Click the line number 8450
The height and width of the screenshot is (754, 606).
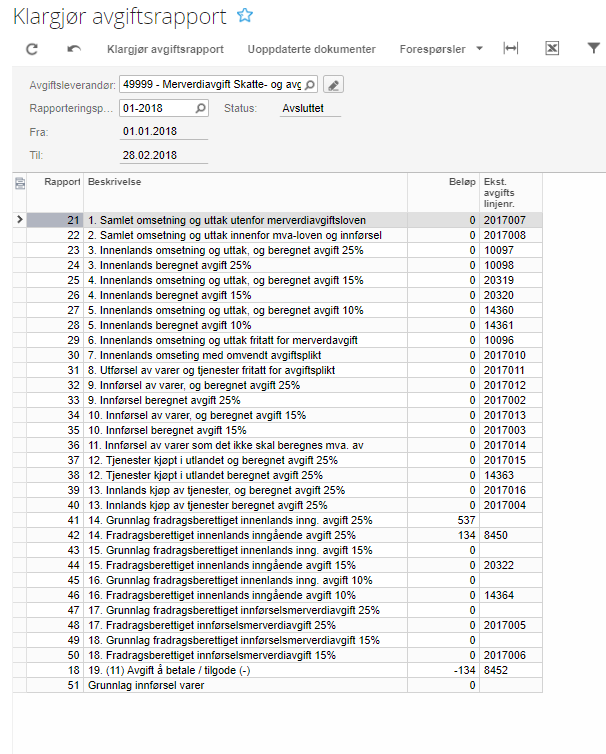click(x=496, y=535)
